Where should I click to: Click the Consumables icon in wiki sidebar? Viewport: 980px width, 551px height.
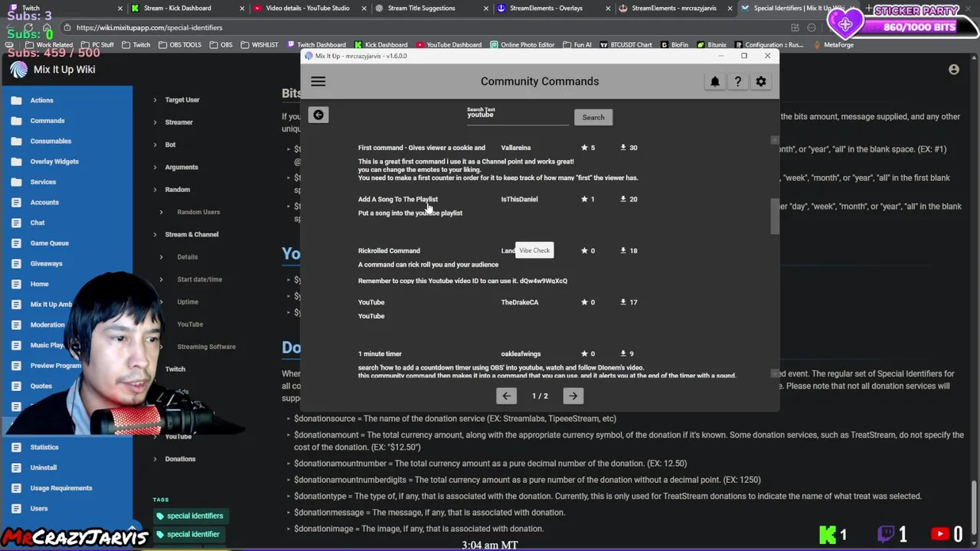[17, 141]
